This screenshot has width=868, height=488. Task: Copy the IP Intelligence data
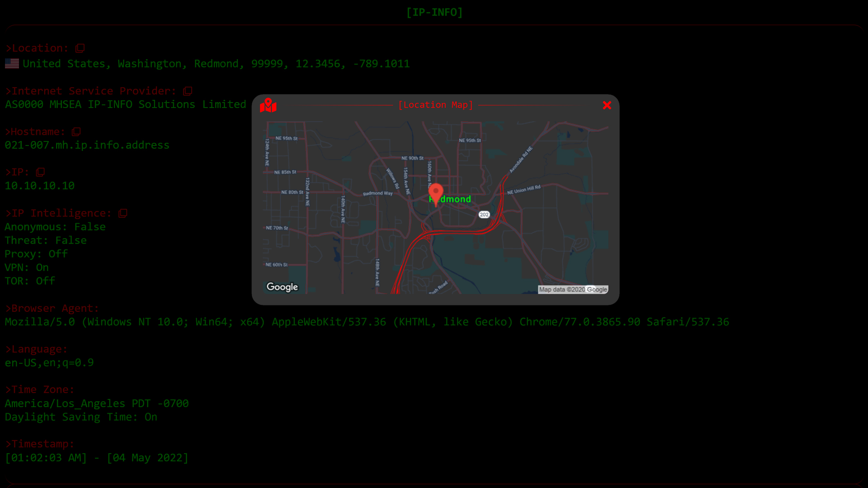pos(123,213)
